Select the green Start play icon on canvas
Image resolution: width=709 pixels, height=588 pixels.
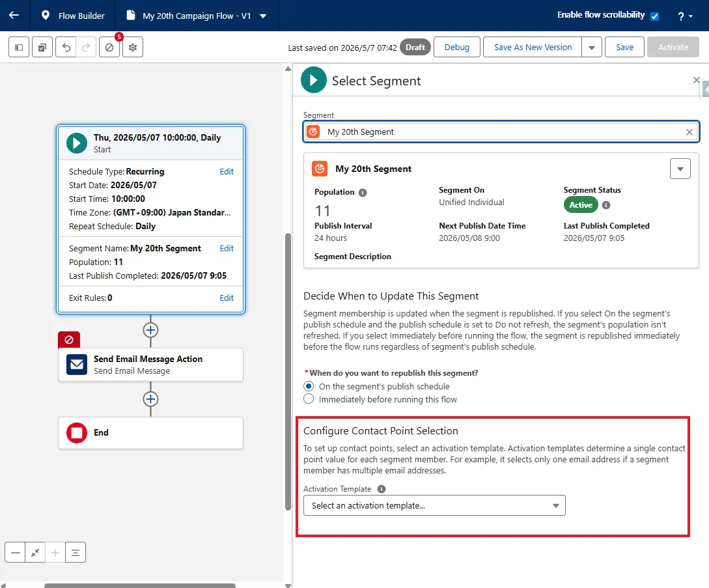click(x=77, y=143)
